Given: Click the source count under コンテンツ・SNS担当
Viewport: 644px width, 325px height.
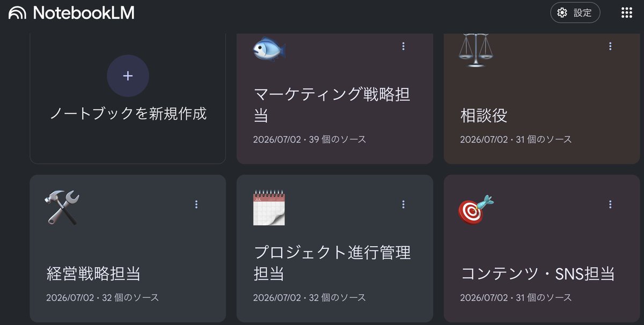Looking at the screenshot, I should point(516,298).
